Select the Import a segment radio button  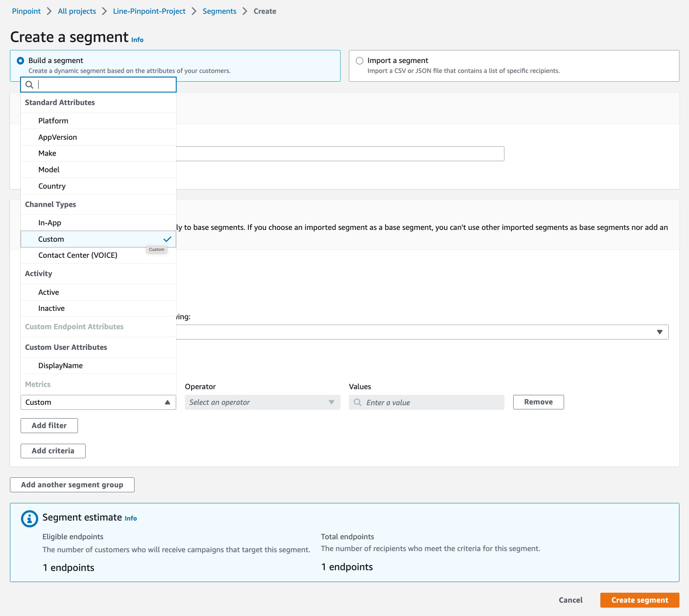360,60
